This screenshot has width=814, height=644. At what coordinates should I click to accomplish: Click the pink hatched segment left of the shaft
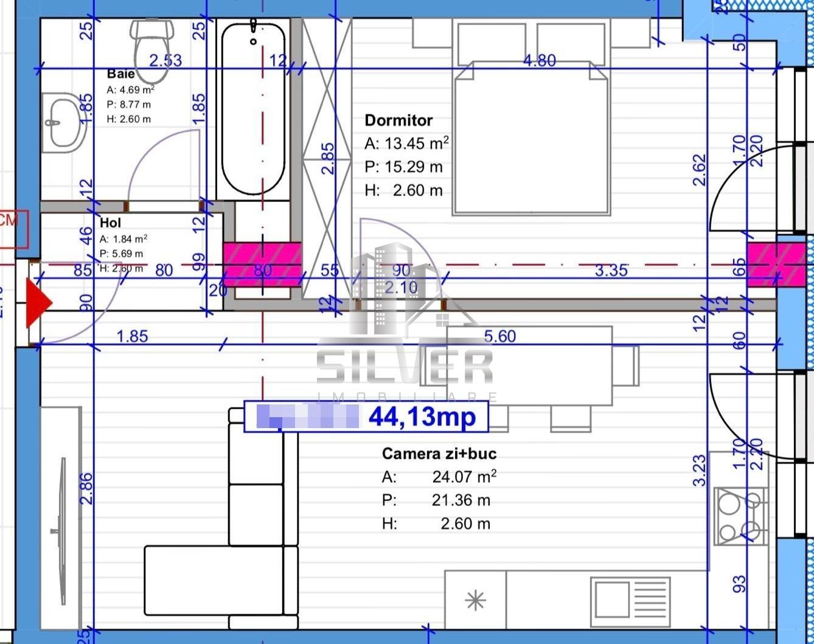(262, 265)
